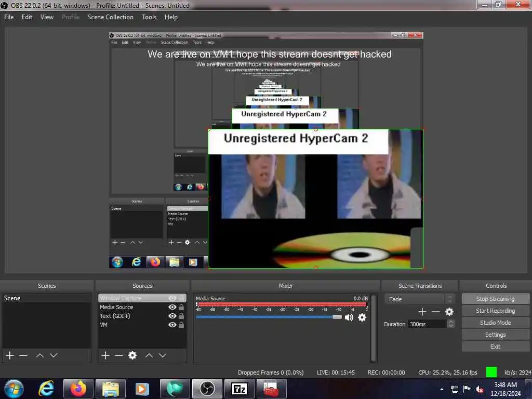Lock the VM source
532x399 pixels.
coord(181,325)
